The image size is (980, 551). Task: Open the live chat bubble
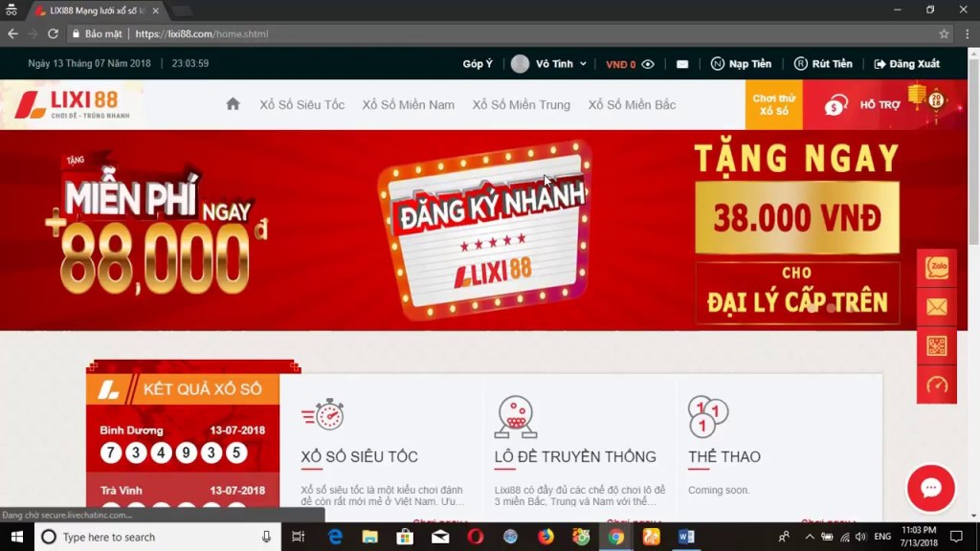(930, 488)
